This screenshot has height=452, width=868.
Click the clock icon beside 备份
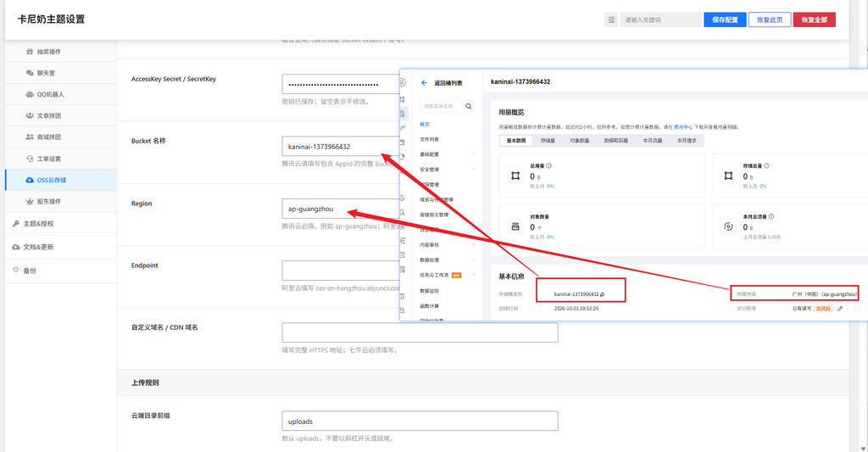(16, 271)
